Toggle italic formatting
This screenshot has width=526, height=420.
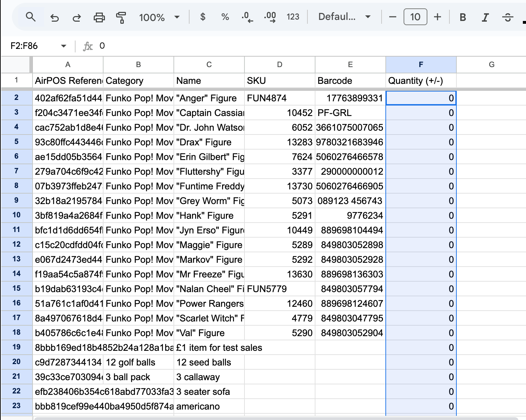[485, 17]
